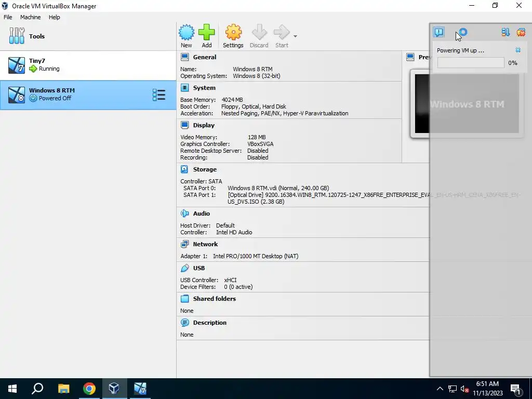Click the Windows 8 RTM OS icon
This screenshot has height=399, width=532.
(17, 95)
